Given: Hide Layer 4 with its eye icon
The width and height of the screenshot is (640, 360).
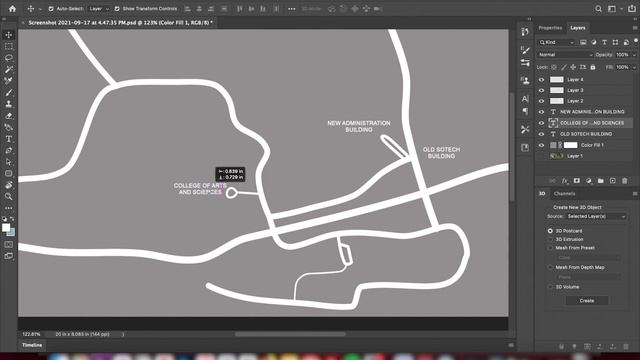Looking at the screenshot, I should tap(542, 80).
